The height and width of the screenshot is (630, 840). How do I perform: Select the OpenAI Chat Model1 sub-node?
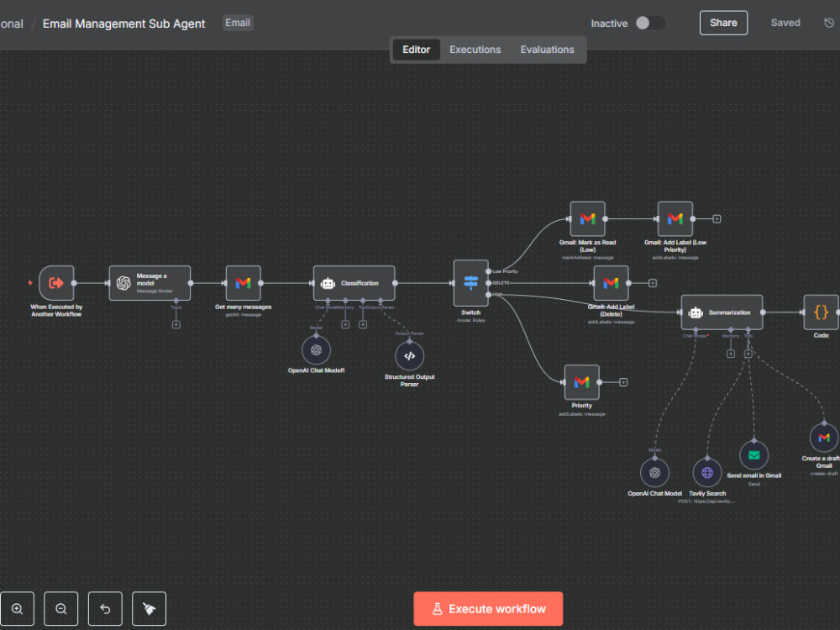pos(316,350)
